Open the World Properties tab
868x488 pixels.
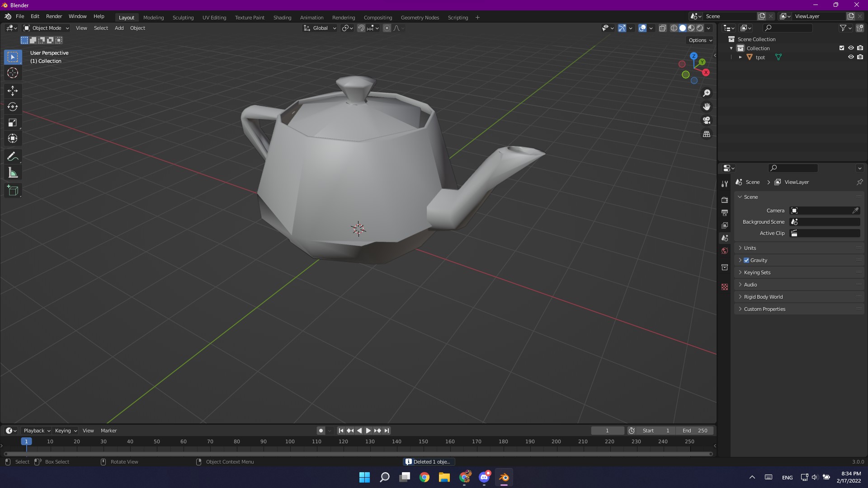725,250
